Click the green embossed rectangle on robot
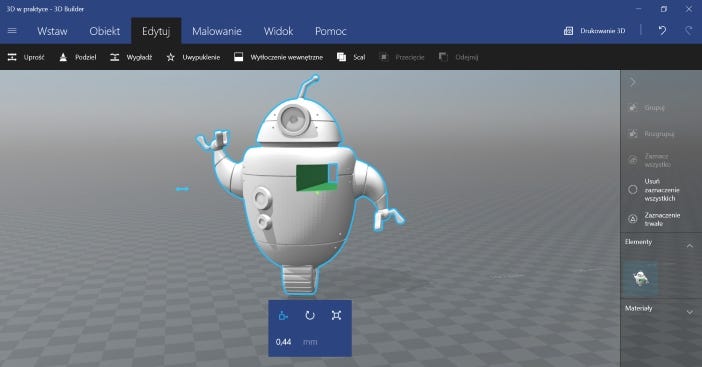702x367 pixels. point(317,177)
